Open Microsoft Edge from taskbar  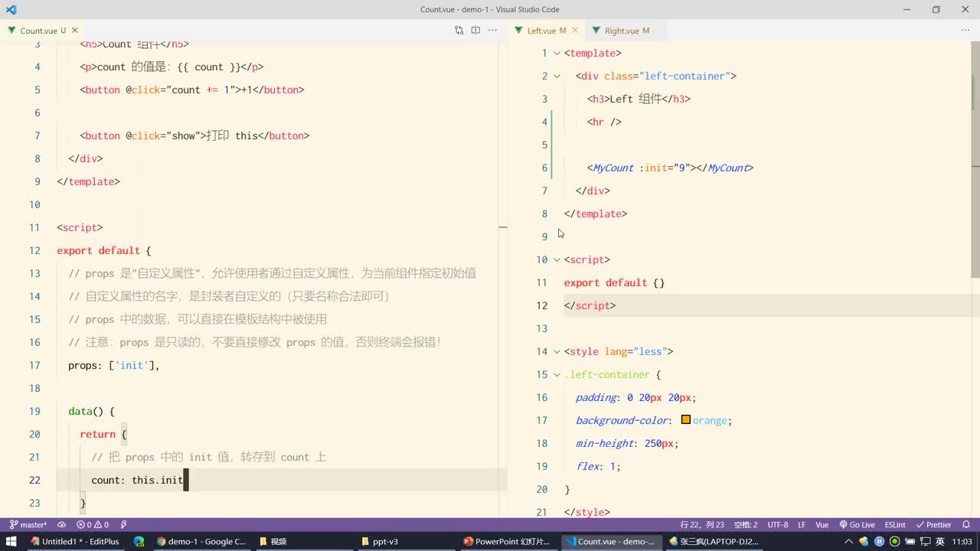pyautogui.click(x=139, y=541)
